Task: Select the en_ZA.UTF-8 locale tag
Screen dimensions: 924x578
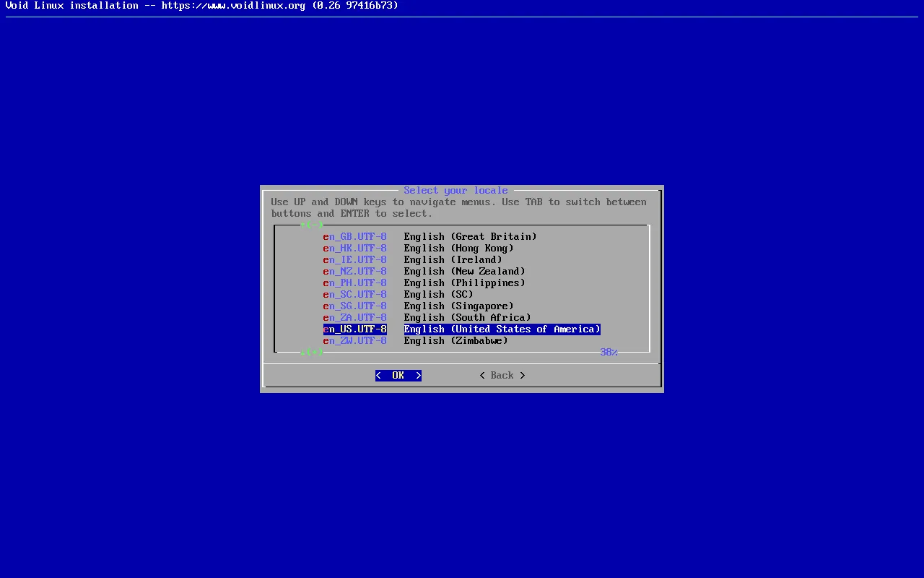Action: tap(355, 318)
